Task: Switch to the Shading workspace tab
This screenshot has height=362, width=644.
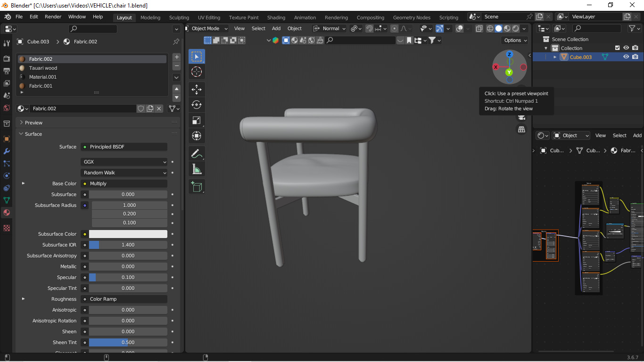Action: [x=276, y=17]
